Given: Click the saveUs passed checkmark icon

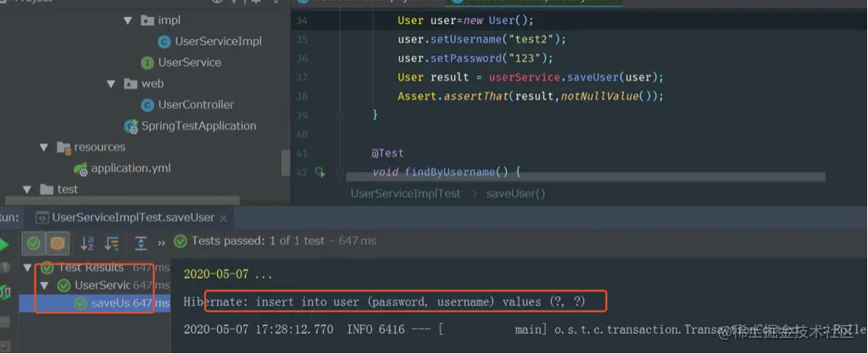Looking at the screenshot, I should pyautogui.click(x=81, y=304).
